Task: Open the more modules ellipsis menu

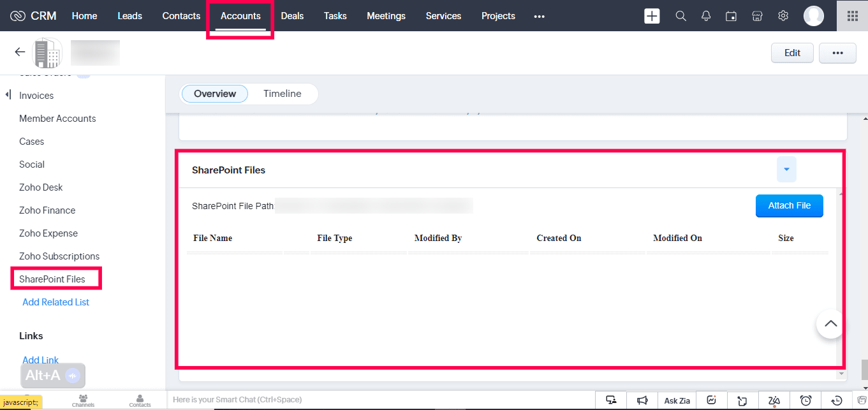Action: click(x=540, y=16)
